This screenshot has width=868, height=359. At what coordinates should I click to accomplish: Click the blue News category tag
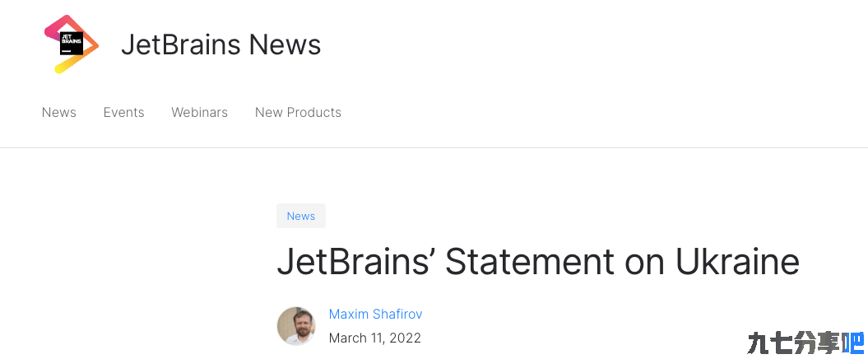pos(301,216)
